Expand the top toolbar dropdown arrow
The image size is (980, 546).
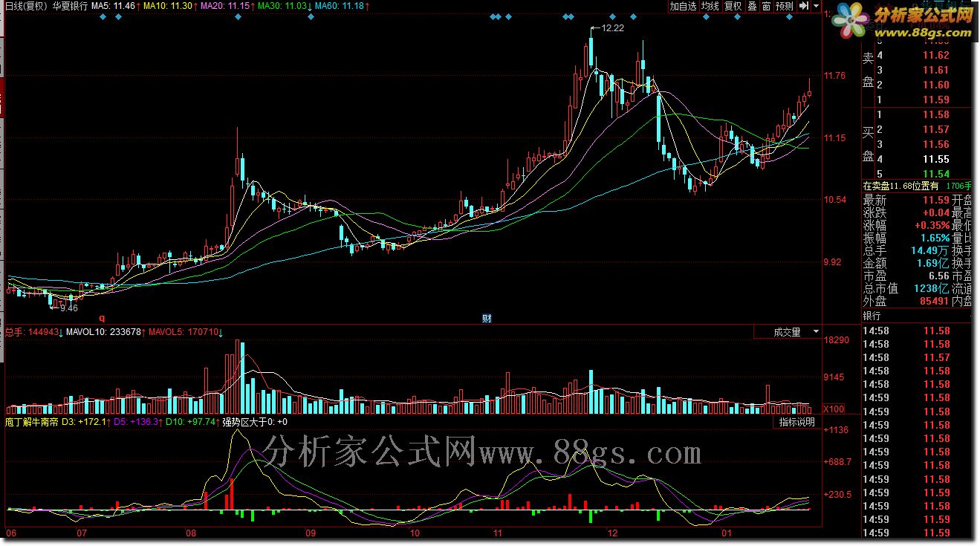coord(816,6)
